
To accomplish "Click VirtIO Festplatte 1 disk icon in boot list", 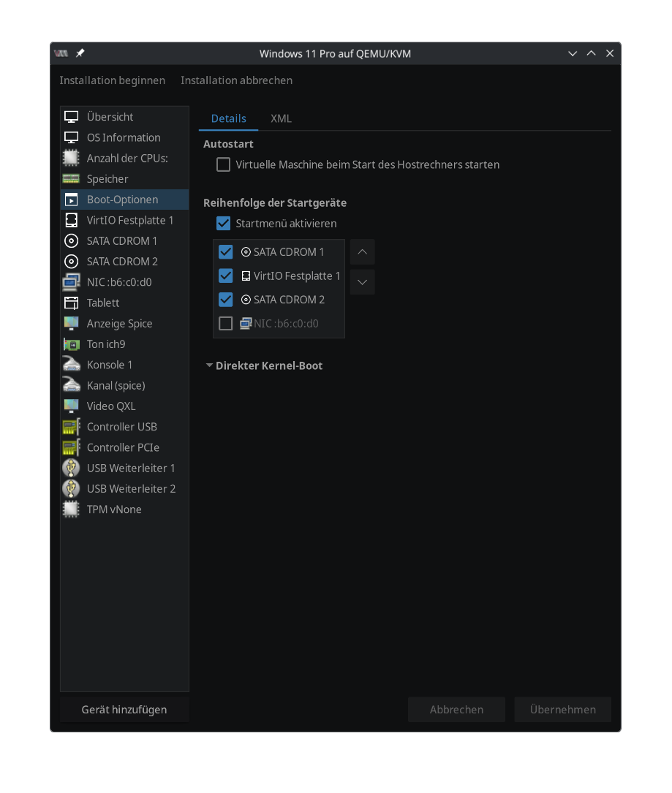I will (246, 276).
